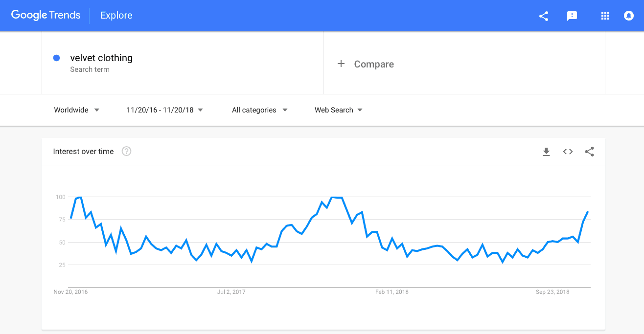Viewport: 644px width, 334px height.
Task: Click the Compare button
Action: (x=366, y=64)
